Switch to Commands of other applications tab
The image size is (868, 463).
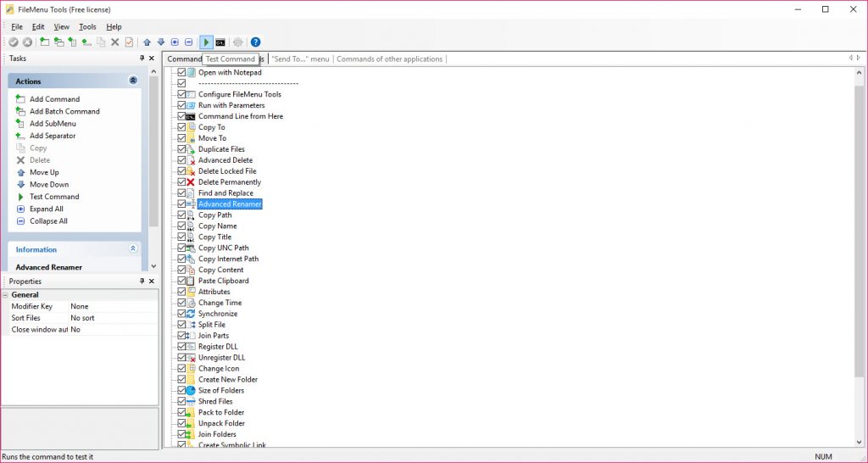point(390,59)
